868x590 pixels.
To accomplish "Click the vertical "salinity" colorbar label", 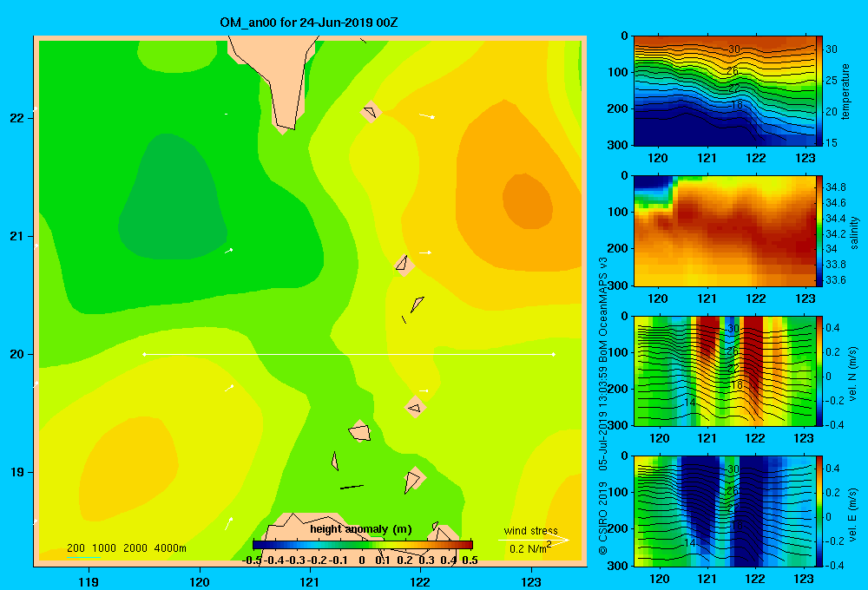I will [x=853, y=233].
